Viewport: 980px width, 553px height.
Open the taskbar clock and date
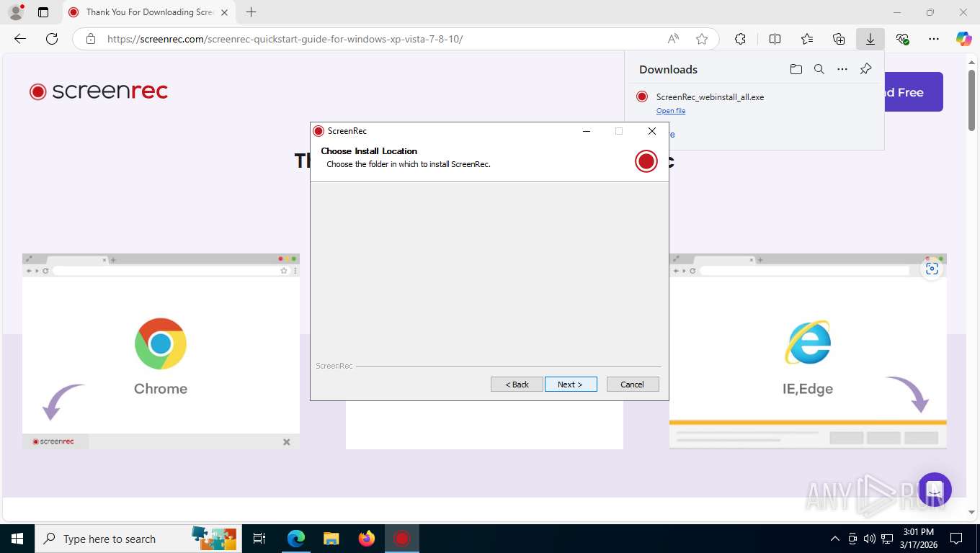pyautogui.click(x=918, y=539)
